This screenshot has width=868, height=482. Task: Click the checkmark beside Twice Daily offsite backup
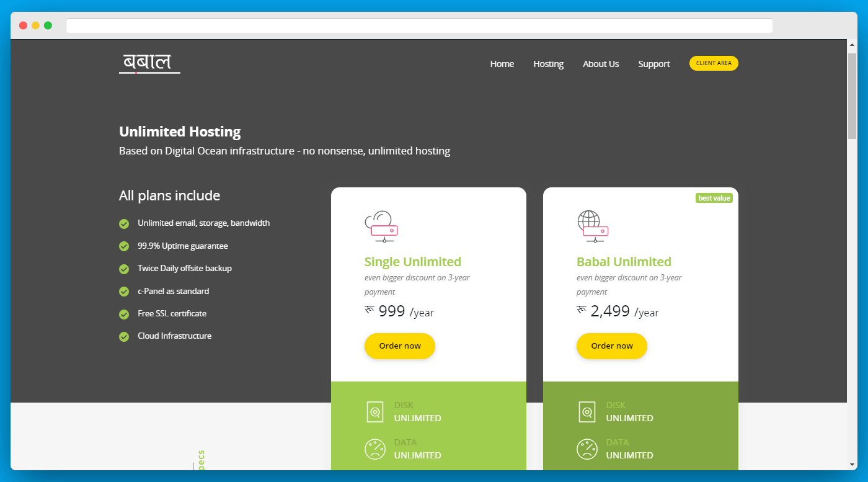(124, 269)
